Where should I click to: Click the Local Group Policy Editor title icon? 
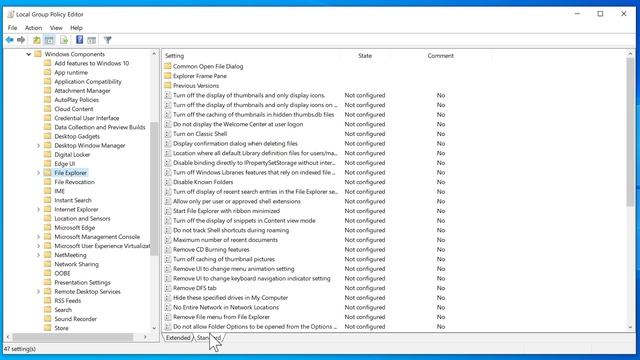11,14
